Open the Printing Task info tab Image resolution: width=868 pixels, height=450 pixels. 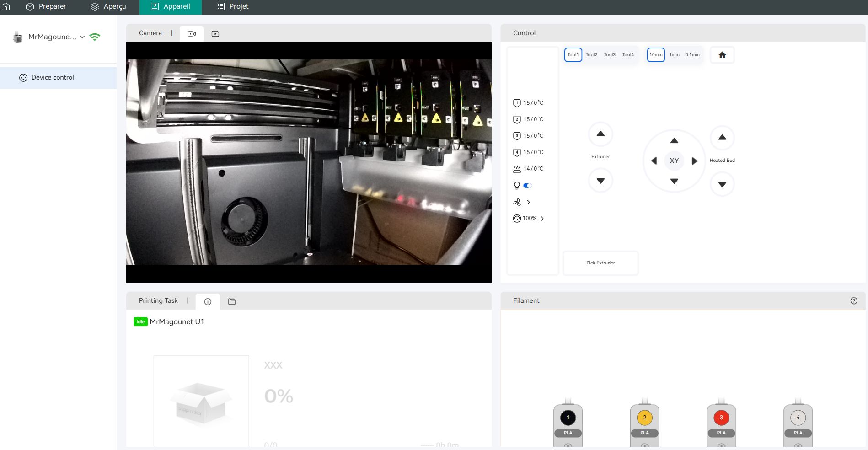[x=208, y=302]
